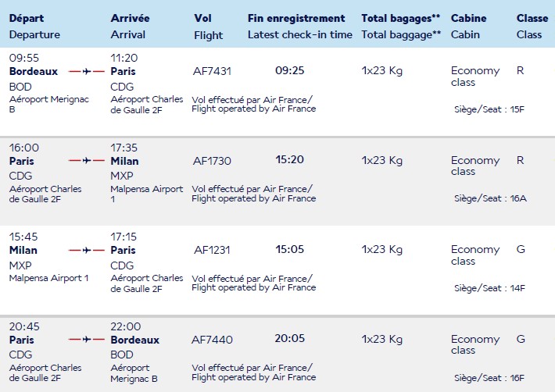
Task: Click the plane icon for Milan to Paris
Action: tap(87, 251)
